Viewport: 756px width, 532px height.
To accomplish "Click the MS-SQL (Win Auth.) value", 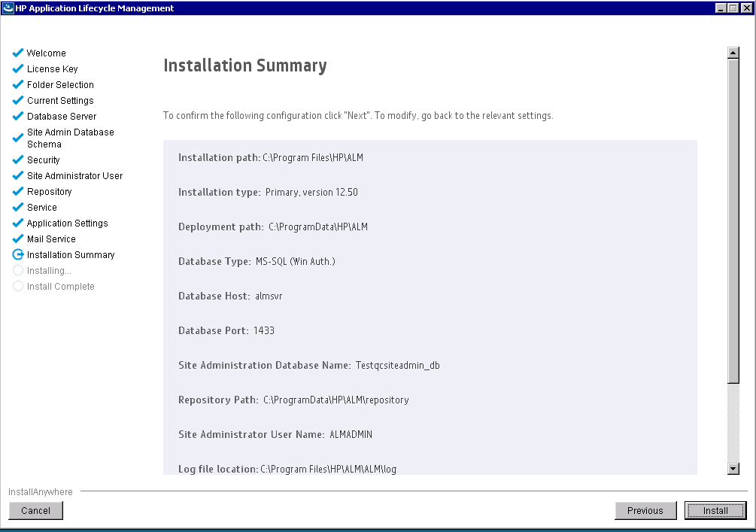I will tap(296, 261).
